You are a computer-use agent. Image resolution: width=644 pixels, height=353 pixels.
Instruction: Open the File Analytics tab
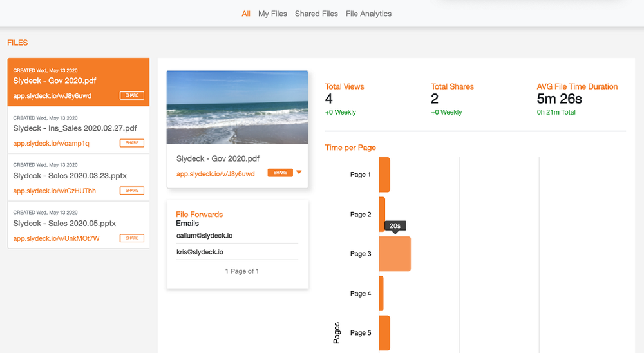[x=368, y=14]
